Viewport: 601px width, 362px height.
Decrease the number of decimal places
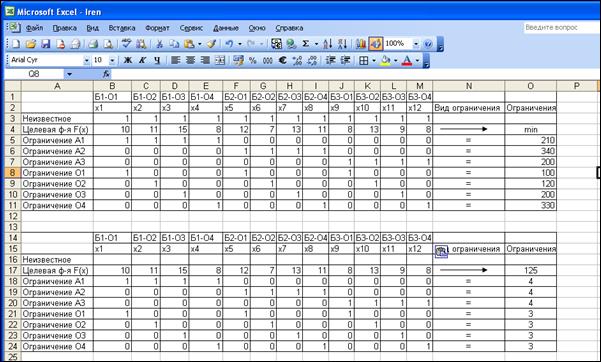pos(312,60)
